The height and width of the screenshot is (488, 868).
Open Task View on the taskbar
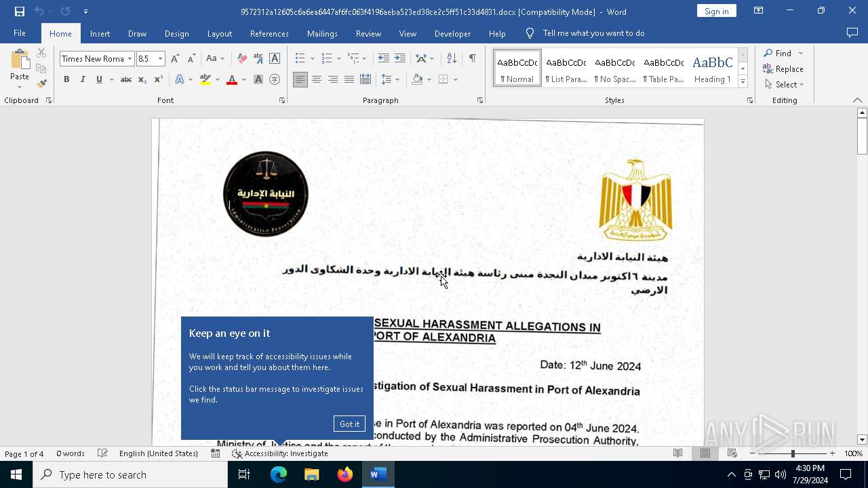(244, 474)
